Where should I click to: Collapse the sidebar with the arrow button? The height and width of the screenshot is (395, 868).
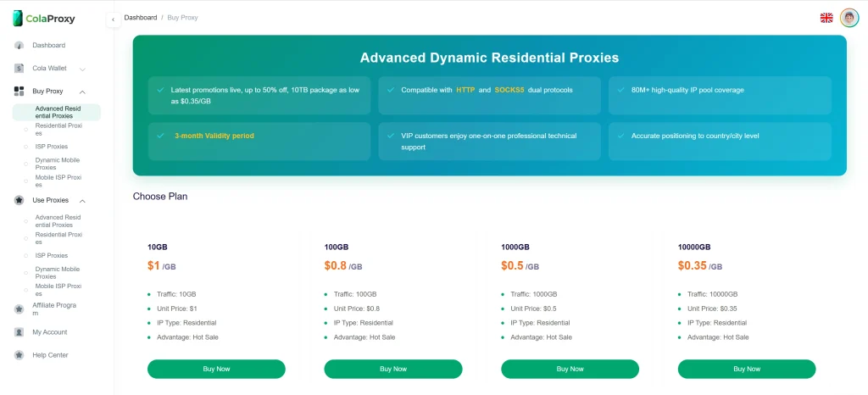(x=113, y=19)
